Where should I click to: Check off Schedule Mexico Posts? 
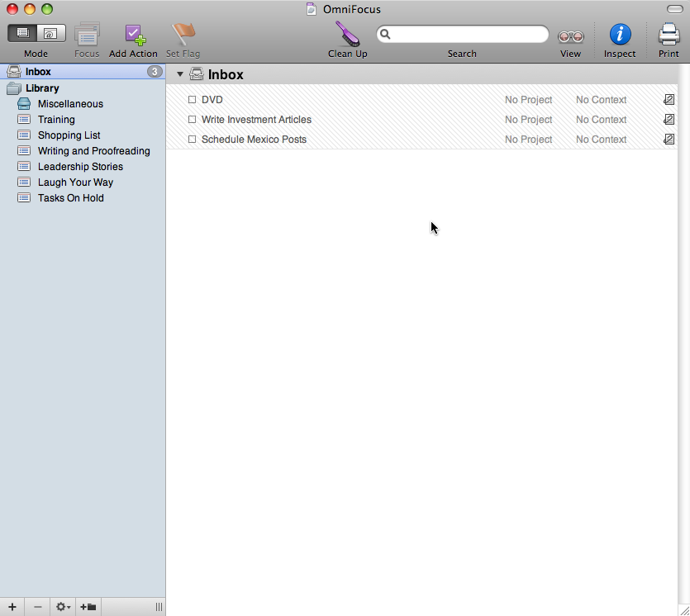point(192,140)
